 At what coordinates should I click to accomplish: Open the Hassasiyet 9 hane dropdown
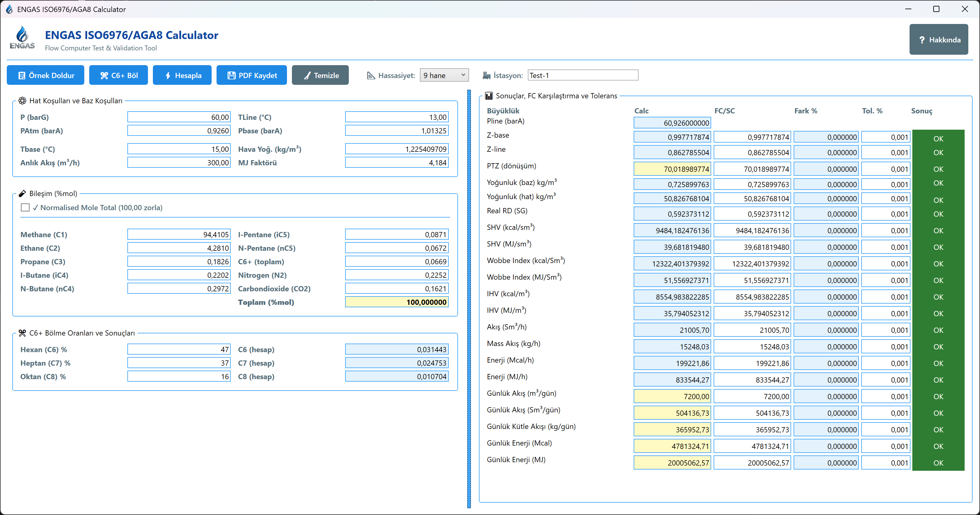(x=444, y=75)
